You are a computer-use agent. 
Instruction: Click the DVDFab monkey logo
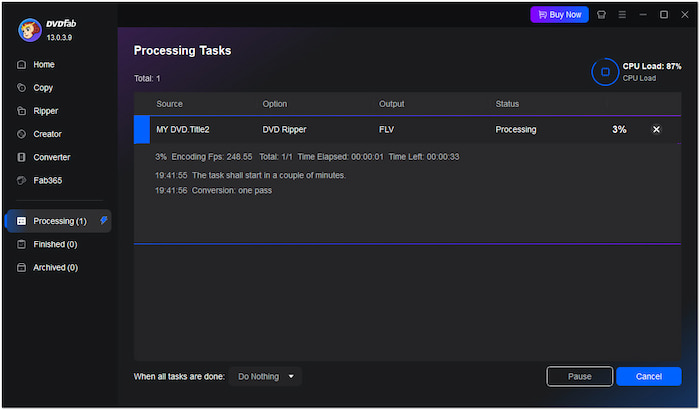(x=30, y=30)
